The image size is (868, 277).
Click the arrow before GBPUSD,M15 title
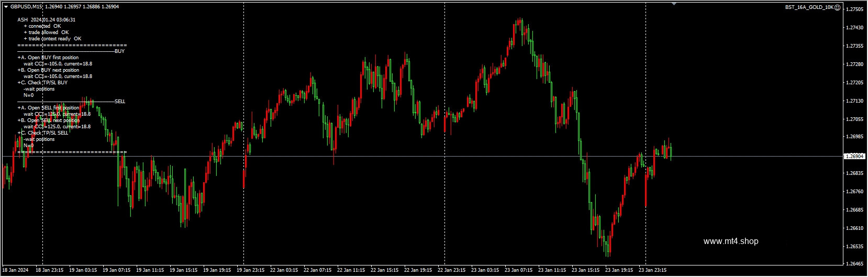click(6, 7)
